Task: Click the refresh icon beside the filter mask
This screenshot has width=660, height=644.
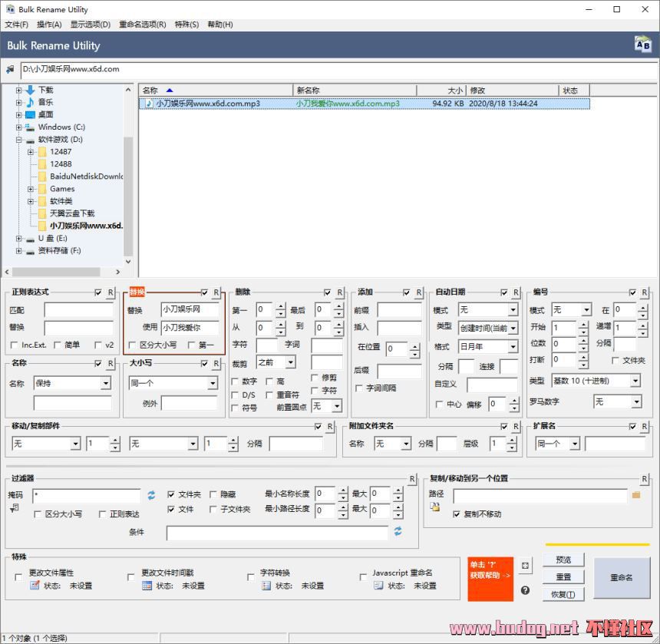Action: click(x=151, y=495)
